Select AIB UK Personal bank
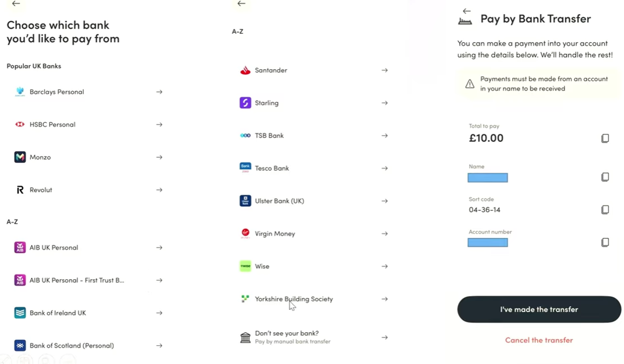The height and width of the screenshot is (364, 624). (54, 248)
